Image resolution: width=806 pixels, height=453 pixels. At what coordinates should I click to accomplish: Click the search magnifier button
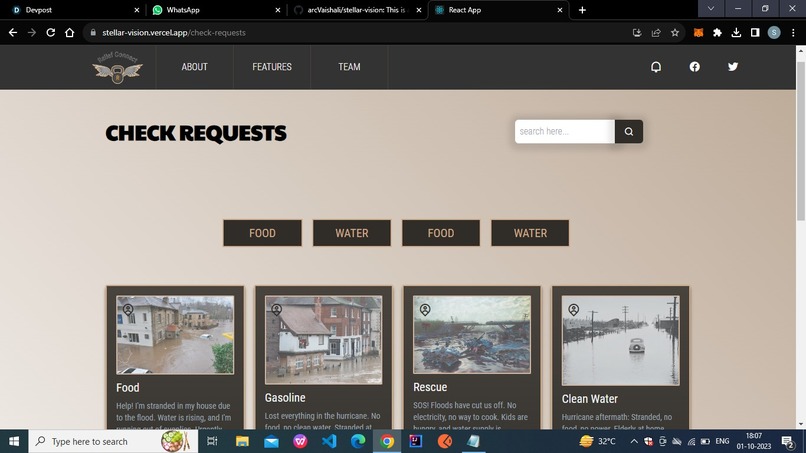(629, 132)
